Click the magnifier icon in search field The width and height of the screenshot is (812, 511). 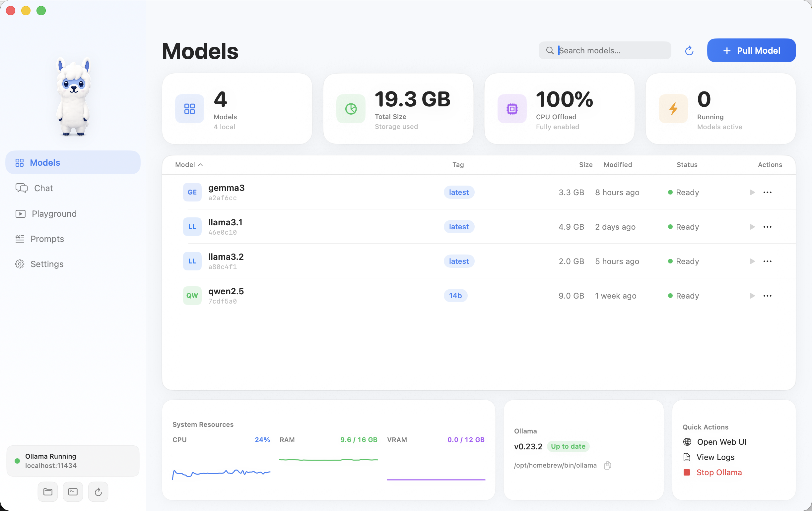[550, 50]
